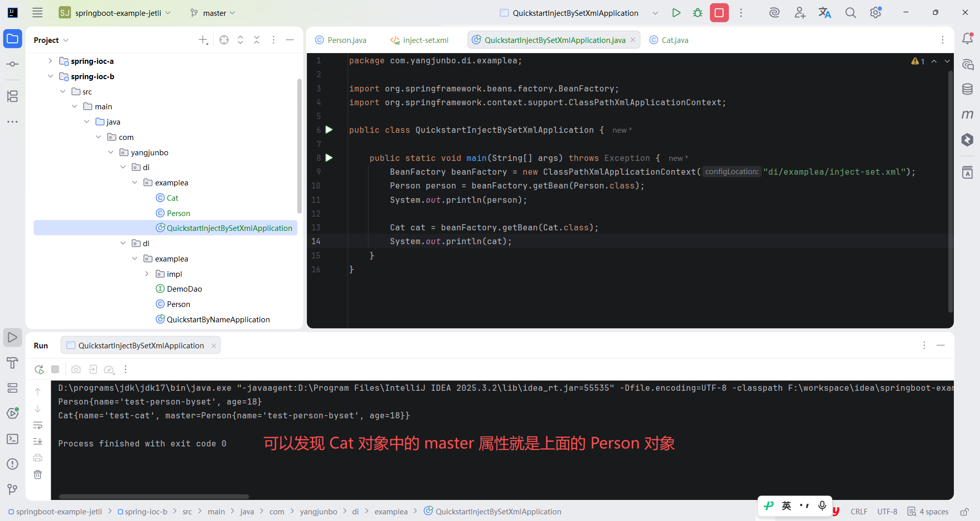Screen dimensions: 980x521
Task: Toggle scroll to end of console
Action: [x=38, y=441]
